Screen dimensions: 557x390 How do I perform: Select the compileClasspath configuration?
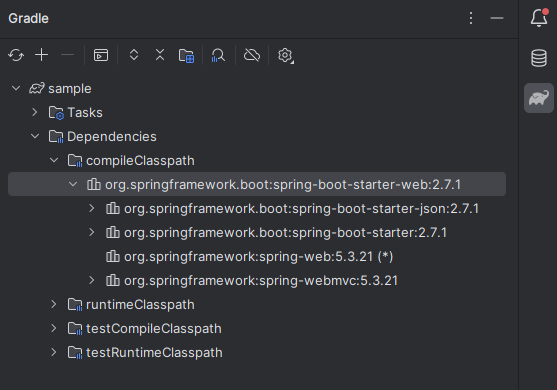256,160
